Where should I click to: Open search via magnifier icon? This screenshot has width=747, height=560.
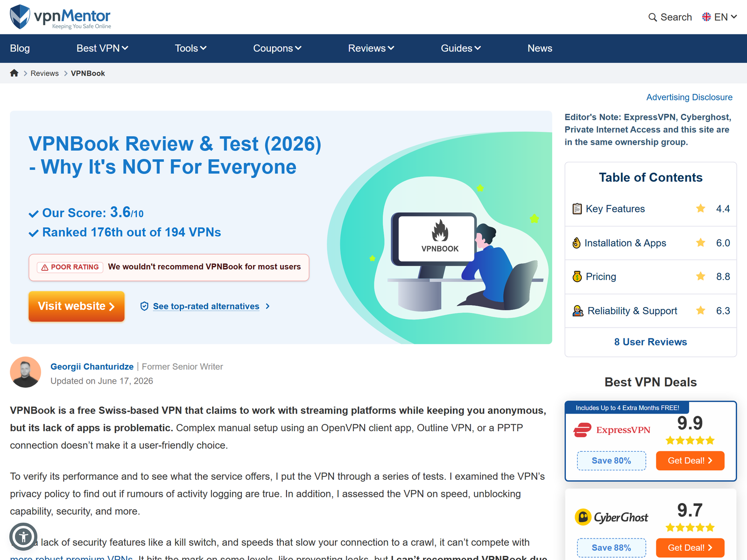[x=653, y=17]
